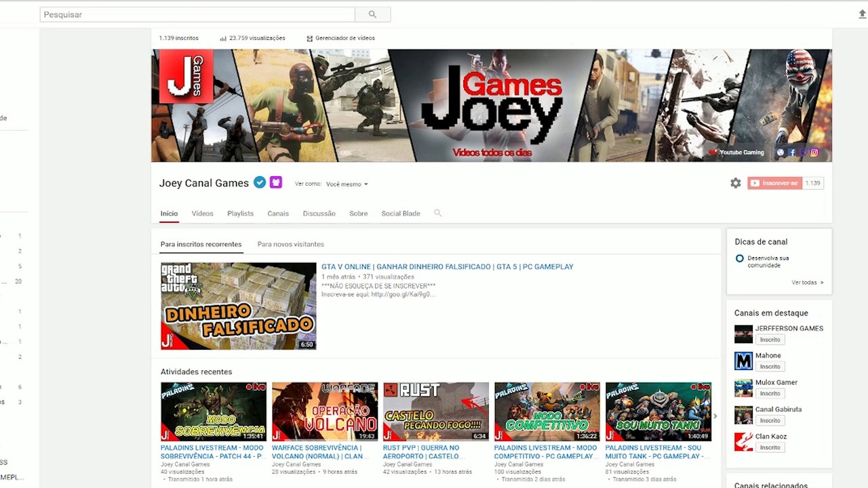The height and width of the screenshot is (488, 868).
Task: Open the Rust Castelo Pegando Fogo thumbnail
Action: tap(436, 411)
